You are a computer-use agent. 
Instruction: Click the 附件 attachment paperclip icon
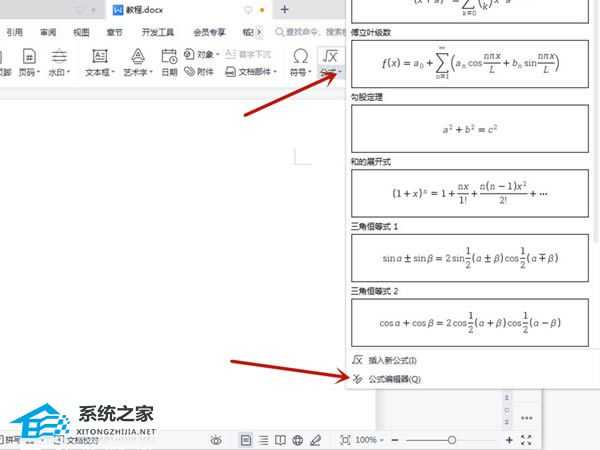tap(200, 72)
